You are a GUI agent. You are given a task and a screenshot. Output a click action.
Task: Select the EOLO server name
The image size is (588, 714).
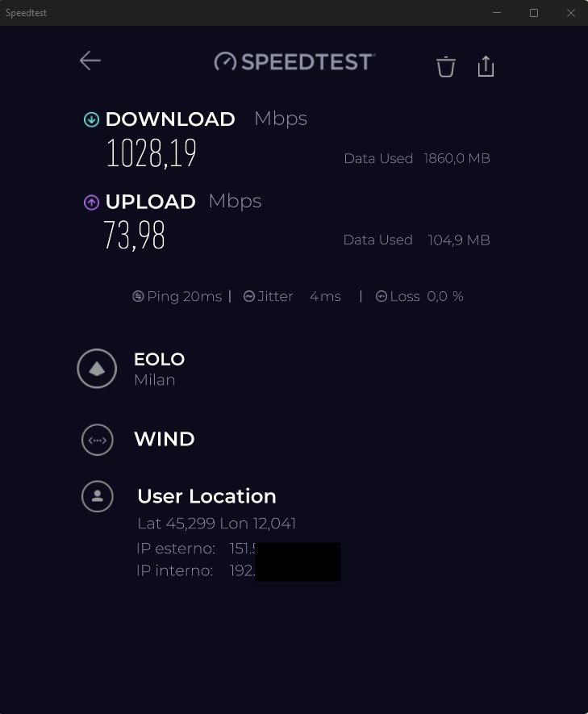pyautogui.click(x=159, y=359)
